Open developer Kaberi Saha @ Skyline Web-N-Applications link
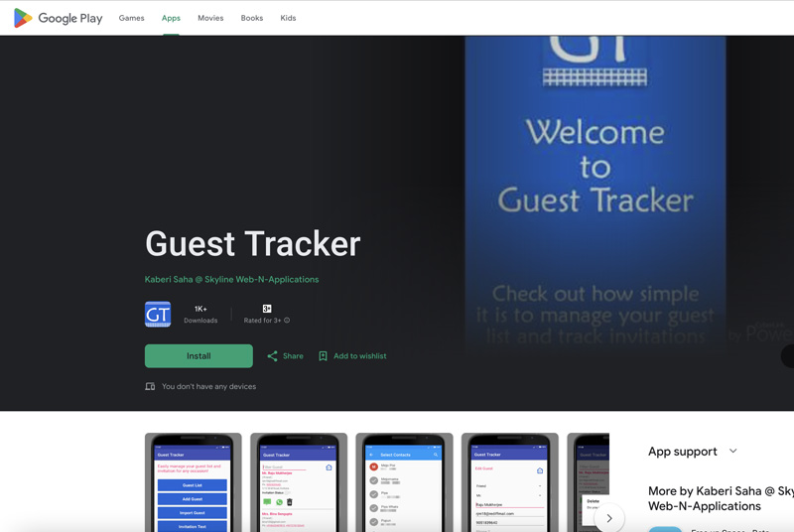The image size is (794, 532). (231, 280)
